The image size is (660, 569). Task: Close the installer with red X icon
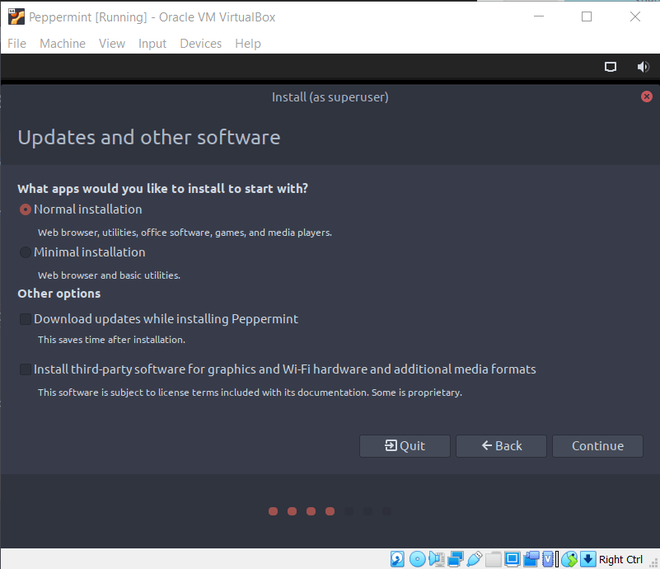[x=647, y=97]
